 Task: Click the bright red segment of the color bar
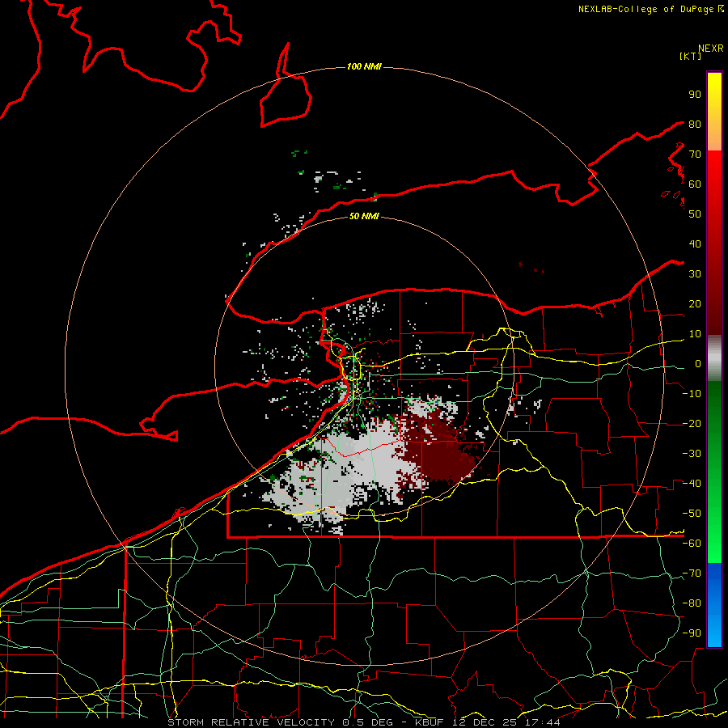point(714,171)
